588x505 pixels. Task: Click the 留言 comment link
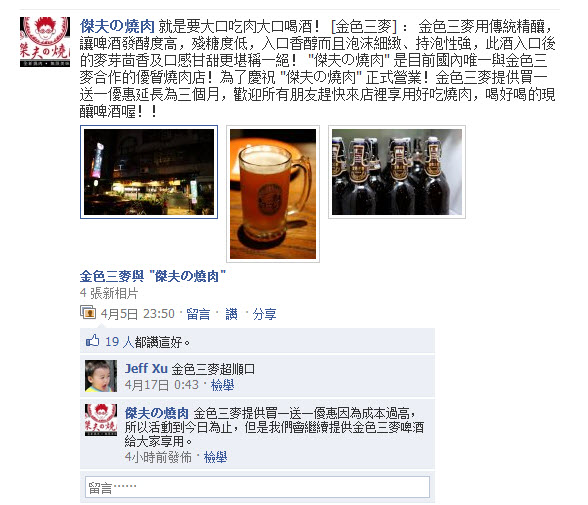coord(198,314)
